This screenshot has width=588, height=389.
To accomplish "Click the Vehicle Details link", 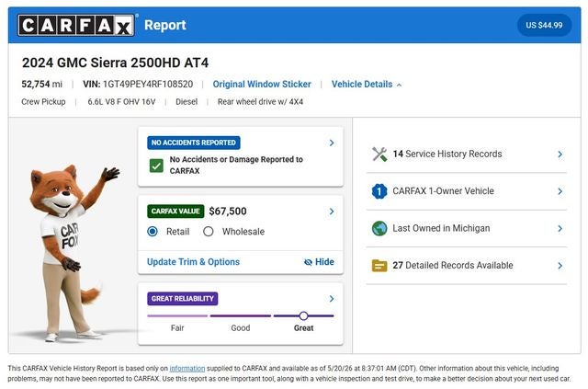I will (362, 84).
